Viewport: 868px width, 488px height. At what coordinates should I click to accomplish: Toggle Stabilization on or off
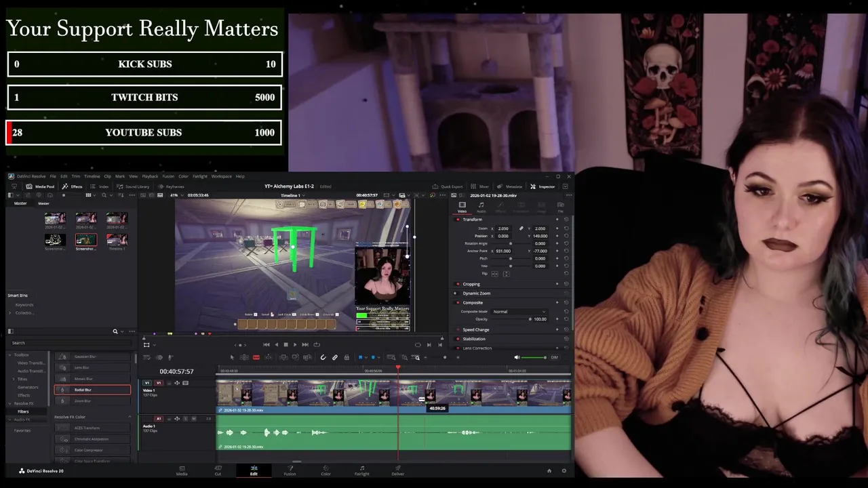[458, 339]
